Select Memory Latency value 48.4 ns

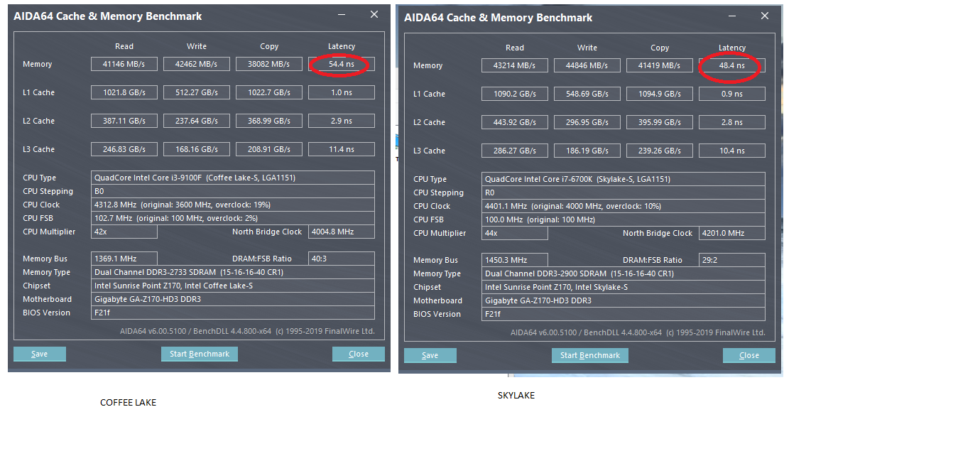732,65
